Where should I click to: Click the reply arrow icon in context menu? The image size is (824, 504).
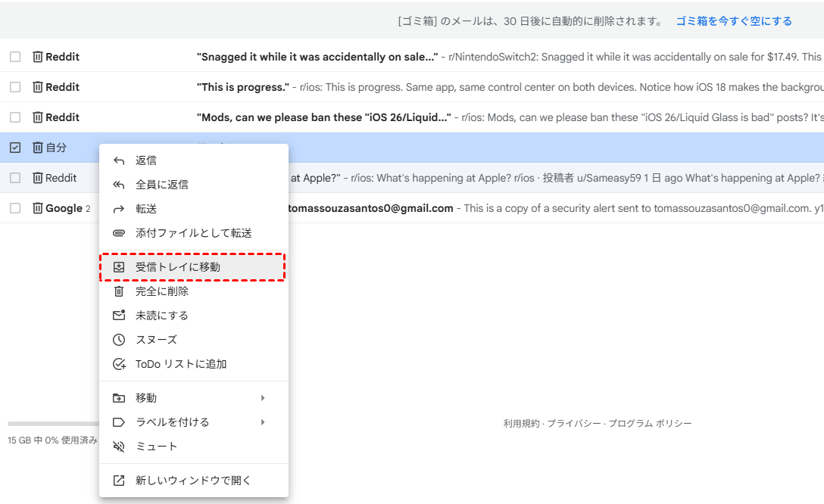(x=119, y=160)
